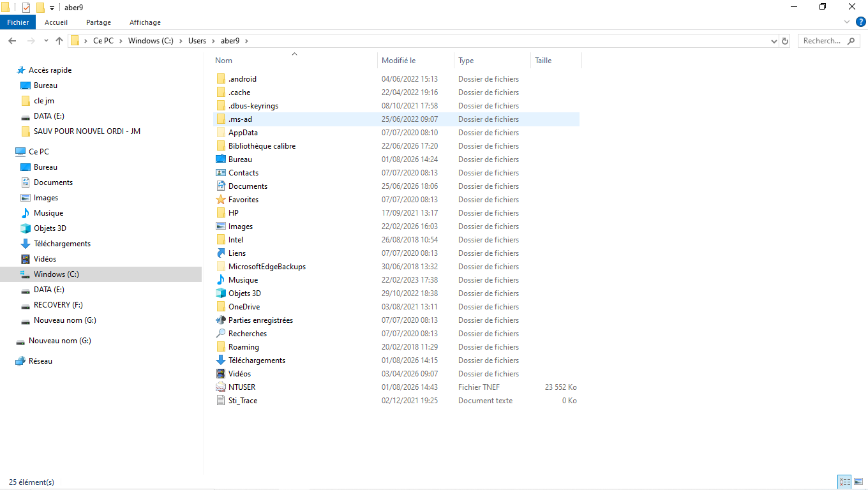Select Images icon in the sidebar

[x=26, y=198]
